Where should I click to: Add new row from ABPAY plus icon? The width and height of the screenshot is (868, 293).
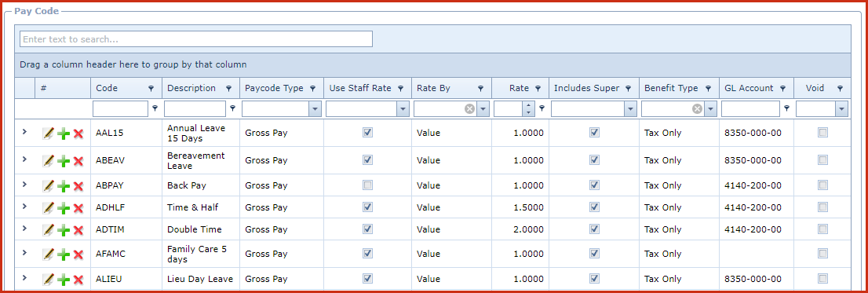click(x=64, y=185)
